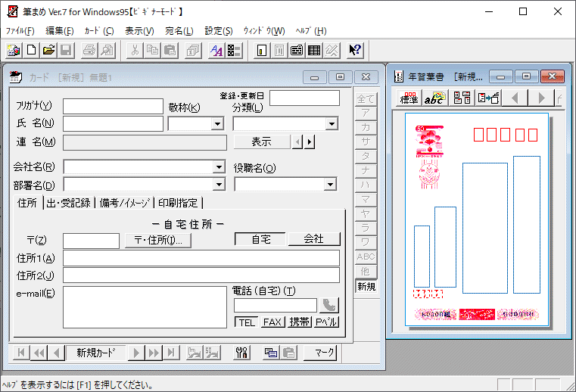Switch to the 備考/イメージ tab
Screen dimensions: 576x392
pos(125,203)
